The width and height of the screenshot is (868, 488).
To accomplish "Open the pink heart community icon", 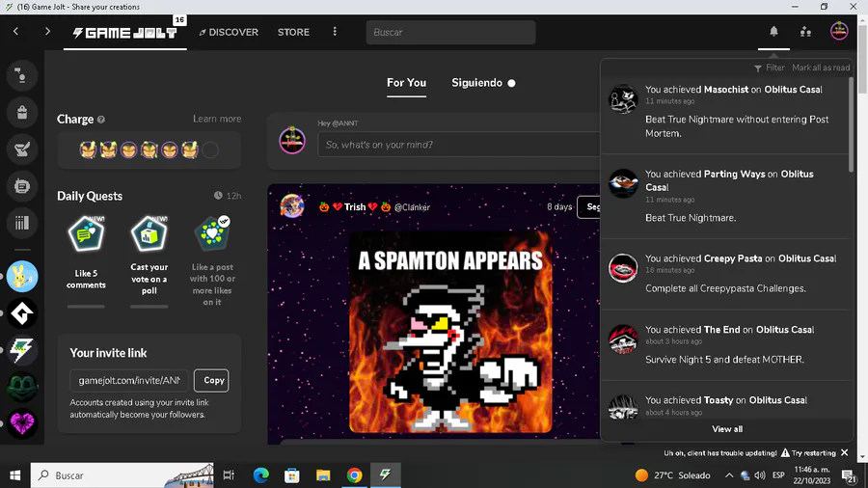I will pos(22,423).
